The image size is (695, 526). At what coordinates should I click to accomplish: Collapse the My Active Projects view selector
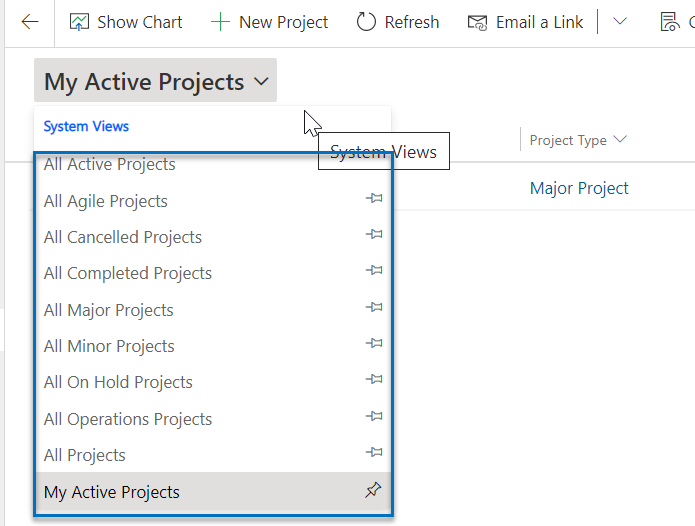point(156,80)
